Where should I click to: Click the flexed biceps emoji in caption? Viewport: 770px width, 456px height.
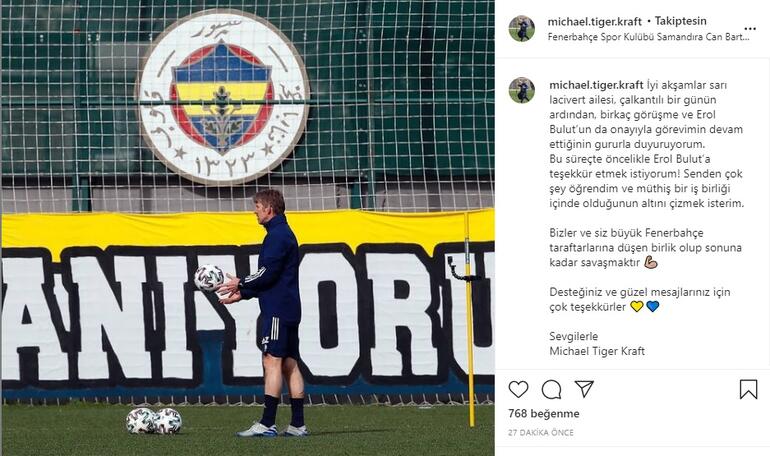tap(651, 263)
